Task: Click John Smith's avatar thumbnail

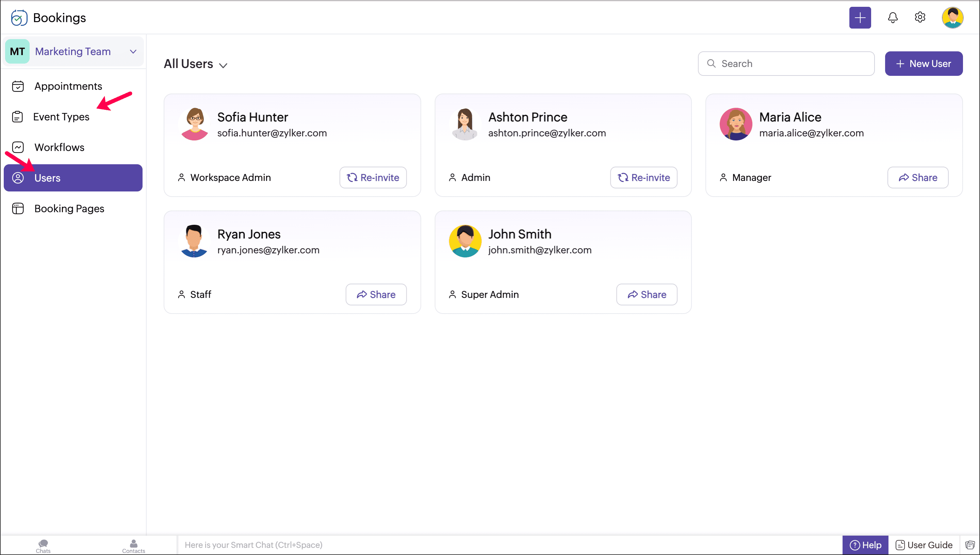Action: [465, 241]
